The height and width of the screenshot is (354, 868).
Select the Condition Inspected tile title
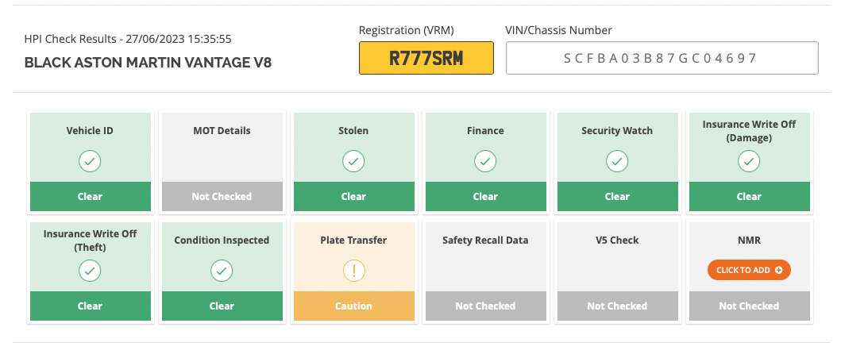(222, 240)
